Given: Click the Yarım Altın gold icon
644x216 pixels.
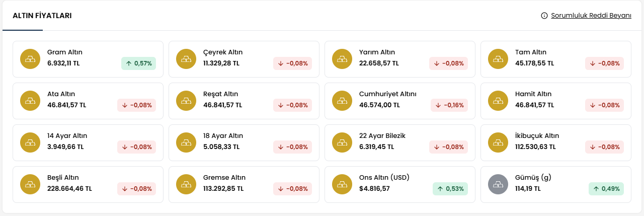Looking at the screenshot, I should pos(342,59).
